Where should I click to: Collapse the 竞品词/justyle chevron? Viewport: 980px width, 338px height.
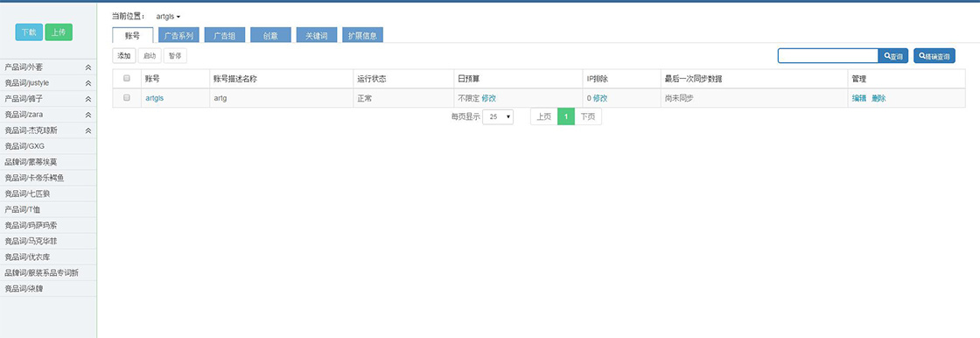click(88, 83)
